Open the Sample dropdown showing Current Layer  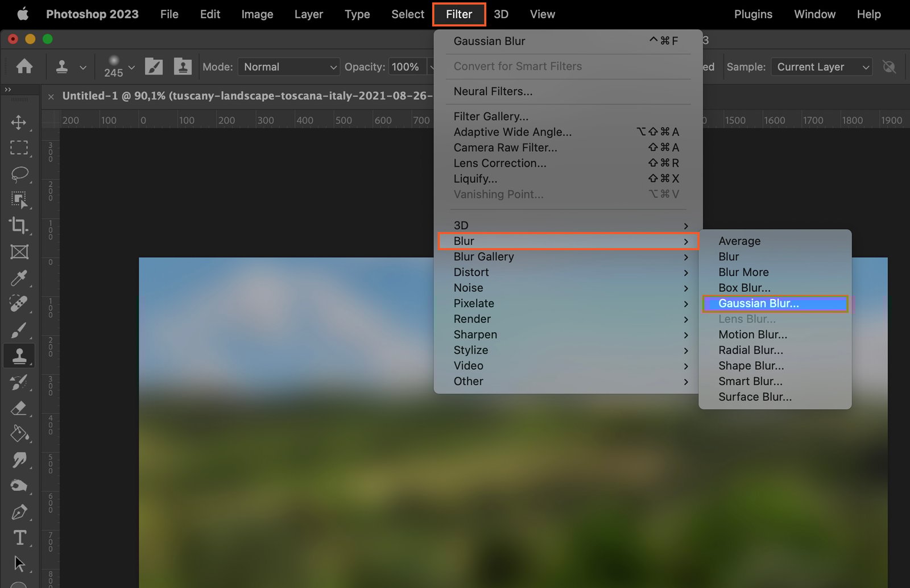click(821, 67)
